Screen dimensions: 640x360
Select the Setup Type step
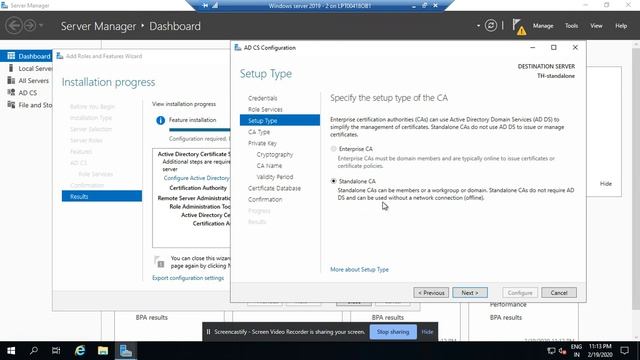click(x=280, y=120)
